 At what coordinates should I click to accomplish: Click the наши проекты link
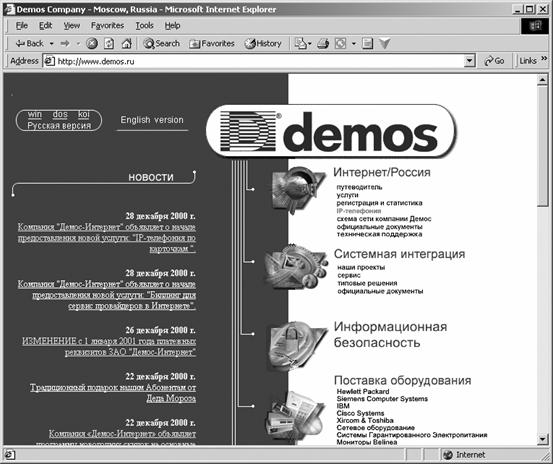(361, 267)
